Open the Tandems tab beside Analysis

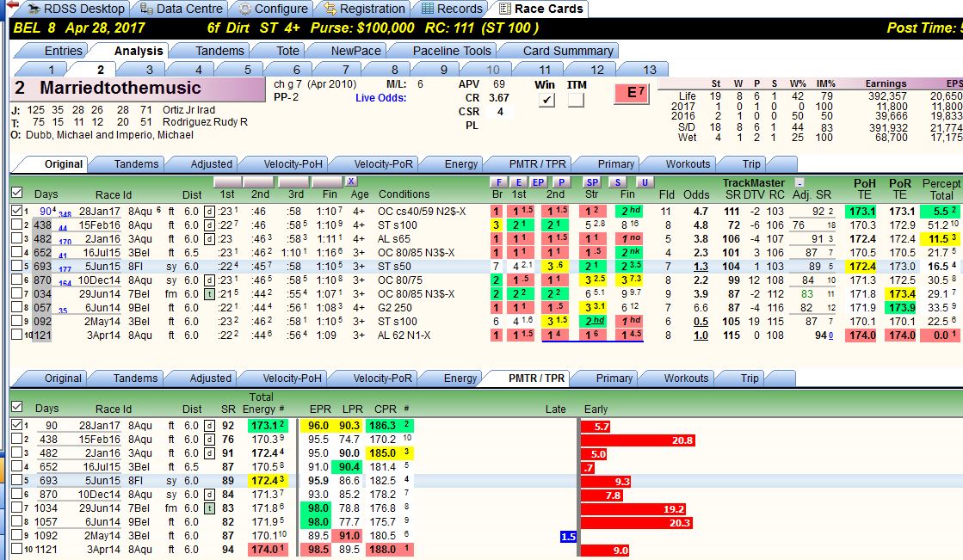[x=219, y=51]
